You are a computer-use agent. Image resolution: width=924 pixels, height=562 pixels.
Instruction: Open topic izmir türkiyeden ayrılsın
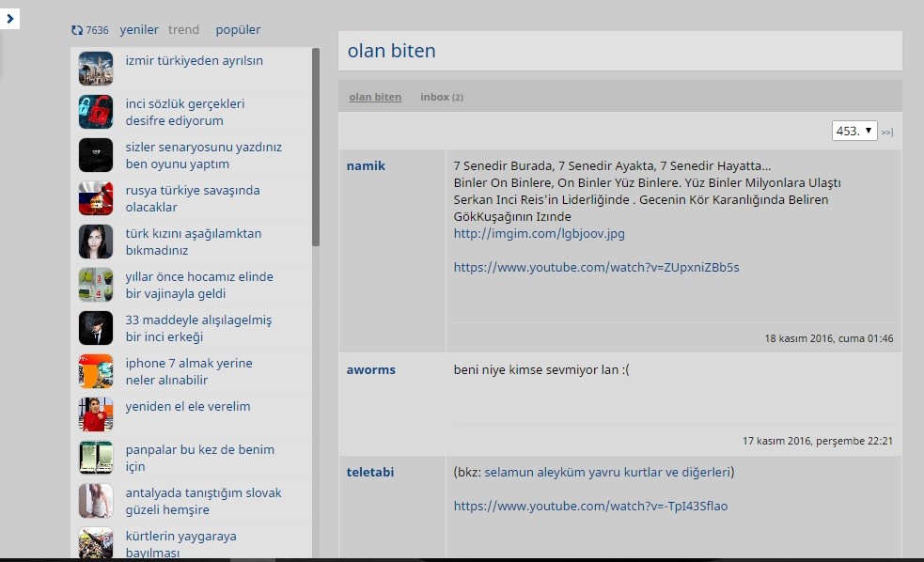pos(194,60)
